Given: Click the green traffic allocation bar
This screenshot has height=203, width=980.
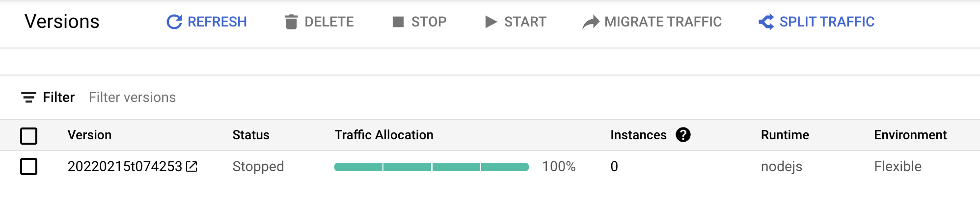Looking at the screenshot, I should click(432, 167).
